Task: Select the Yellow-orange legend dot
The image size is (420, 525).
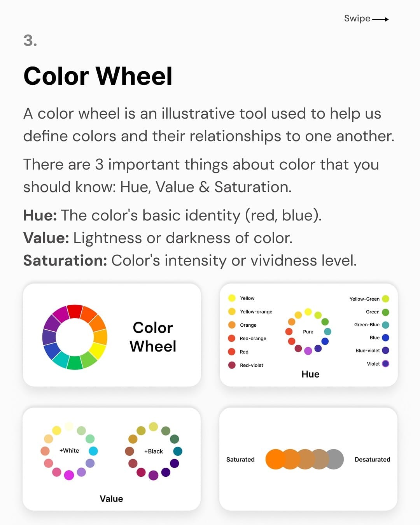Action: (x=232, y=311)
